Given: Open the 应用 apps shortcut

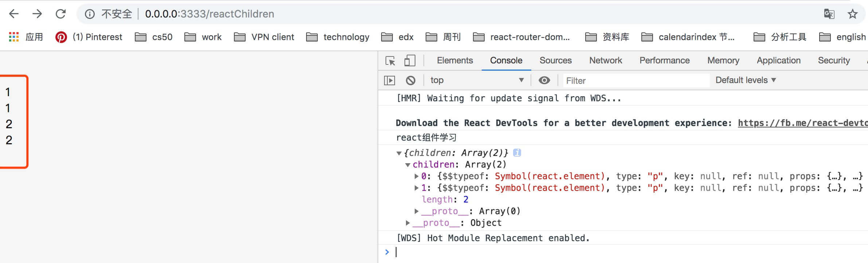Looking at the screenshot, I should [x=26, y=37].
